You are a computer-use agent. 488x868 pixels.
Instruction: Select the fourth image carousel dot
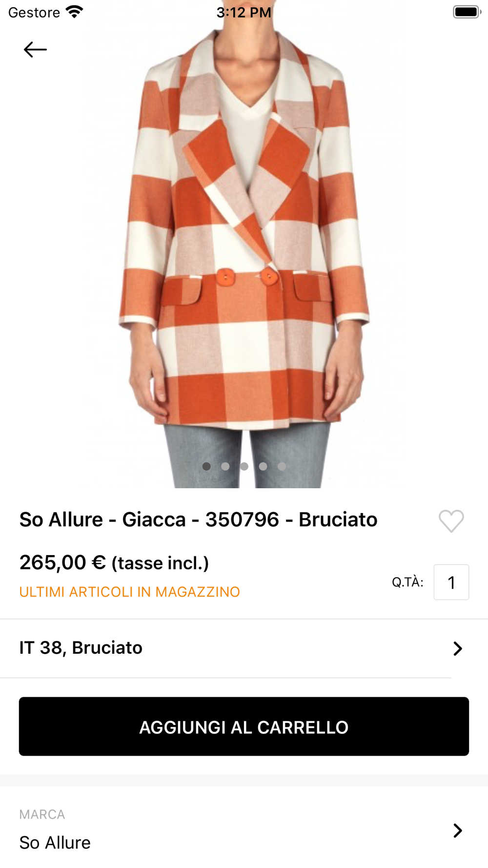[263, 466]
